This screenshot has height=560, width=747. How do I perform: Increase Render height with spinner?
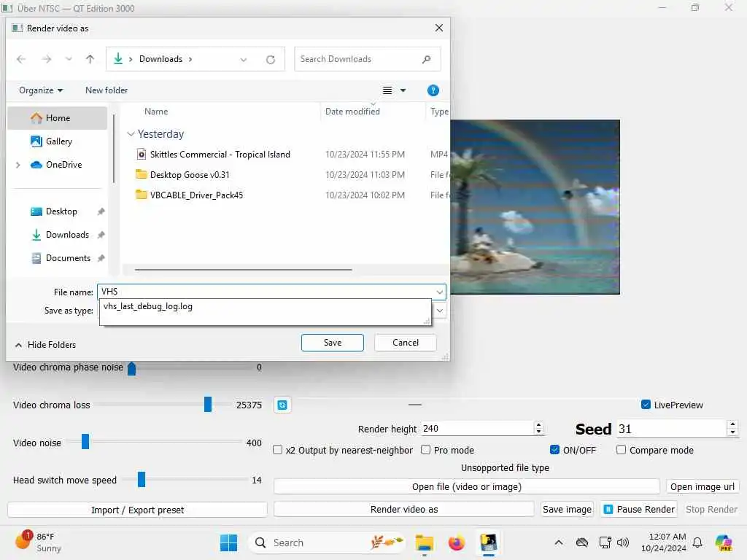539,425
